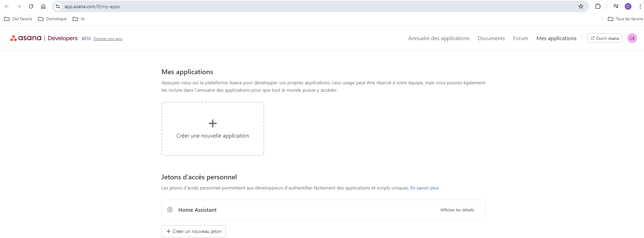The width and height of the screenshot is (644, 238).
Task: Click the Asana logo
Action: tap(26, 38)
